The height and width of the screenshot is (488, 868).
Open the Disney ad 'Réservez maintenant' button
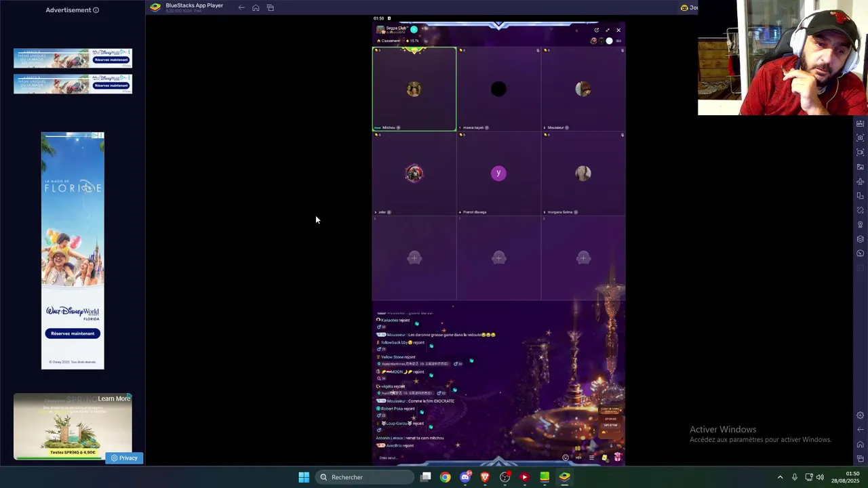73,333
